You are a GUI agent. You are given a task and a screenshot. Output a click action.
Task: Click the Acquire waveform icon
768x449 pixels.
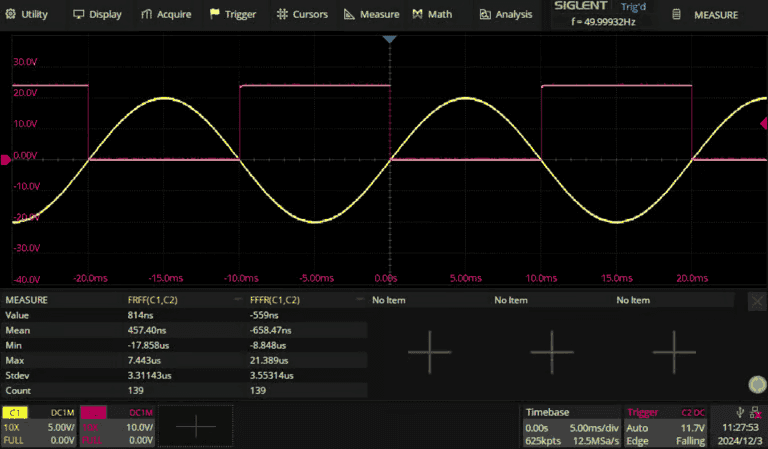[x=146, y=14]
